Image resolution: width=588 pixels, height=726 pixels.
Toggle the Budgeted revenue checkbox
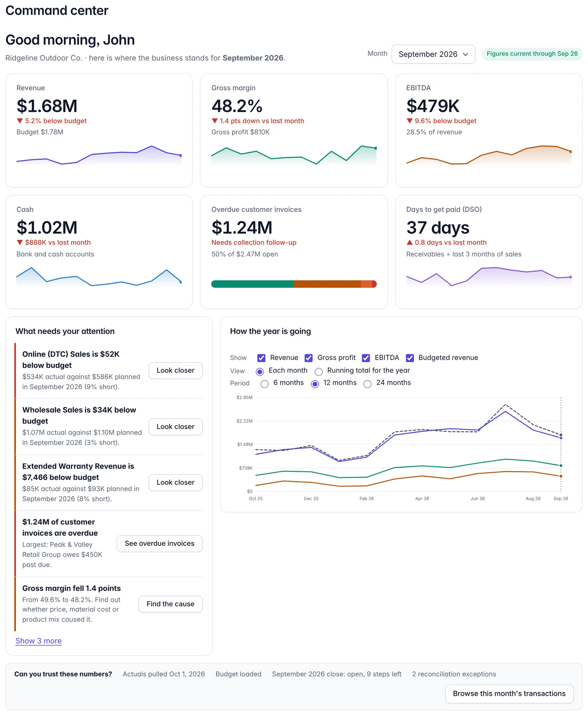click(x=410, y=358)
